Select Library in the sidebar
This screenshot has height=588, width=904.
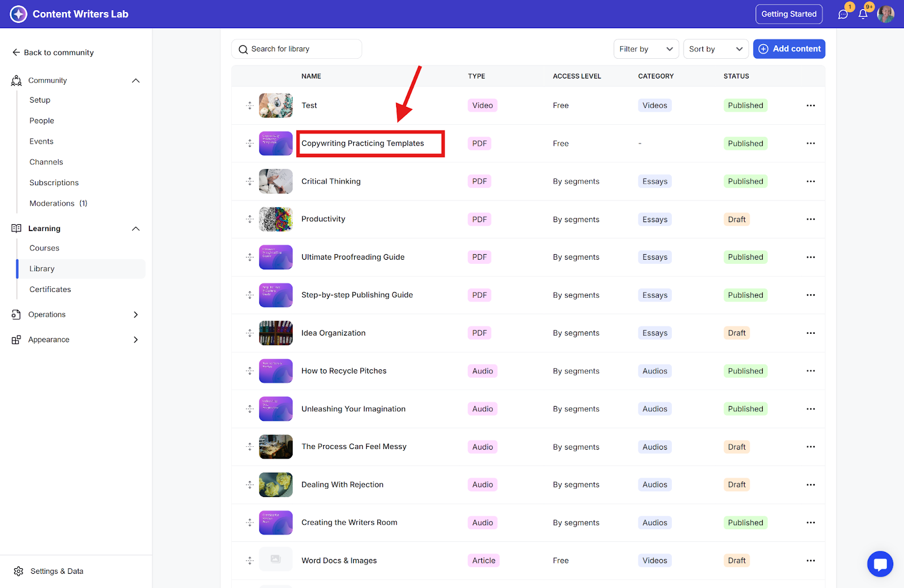(x=81, y=269)
